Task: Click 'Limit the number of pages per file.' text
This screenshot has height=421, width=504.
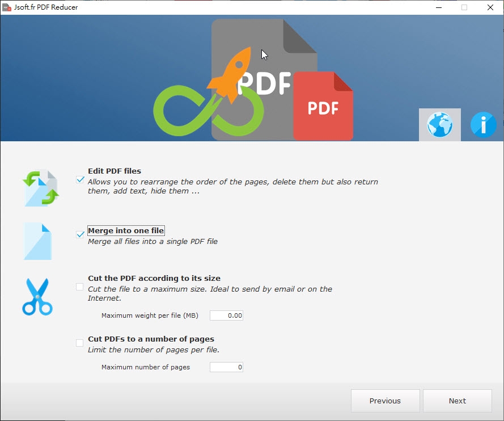Action: [154, 350]
